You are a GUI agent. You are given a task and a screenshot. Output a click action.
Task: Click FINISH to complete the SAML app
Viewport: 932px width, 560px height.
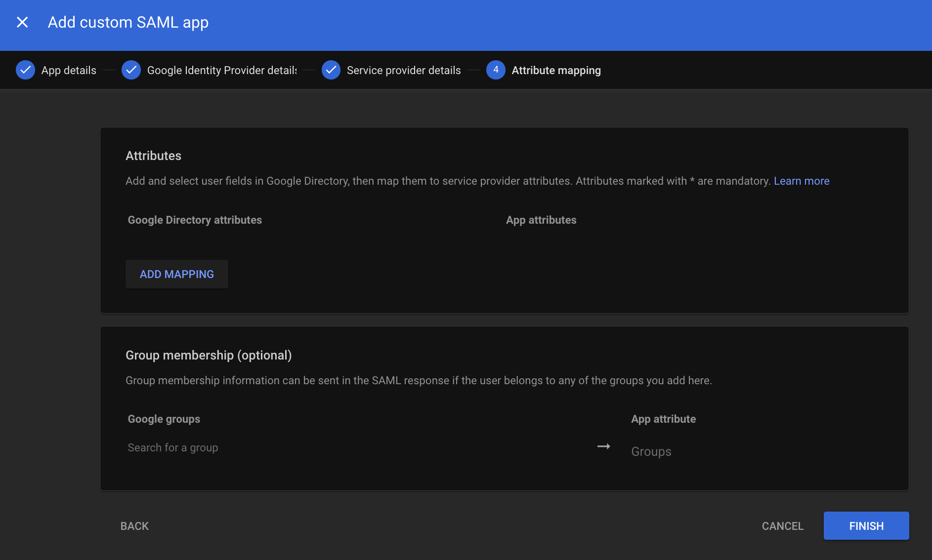(866, 526)
